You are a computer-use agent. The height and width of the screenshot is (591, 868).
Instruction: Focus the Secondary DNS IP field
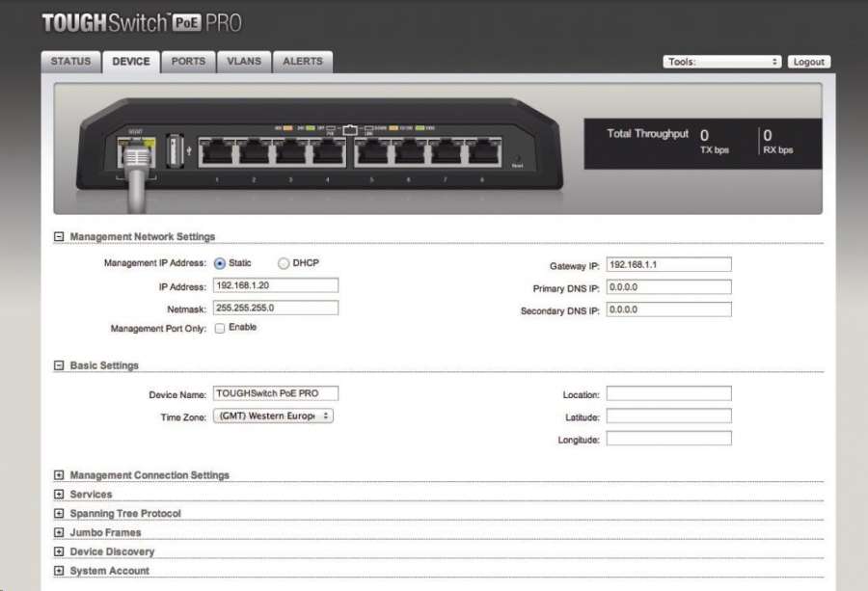(668, 309)
